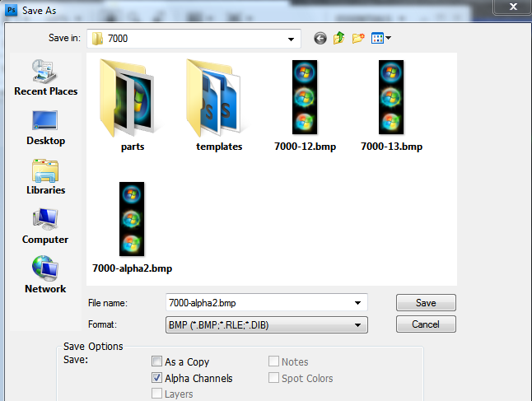This screenshot has height=401, width=532.
Task: Enable the As a Copy checkbox
Action: tap(156, 361)
